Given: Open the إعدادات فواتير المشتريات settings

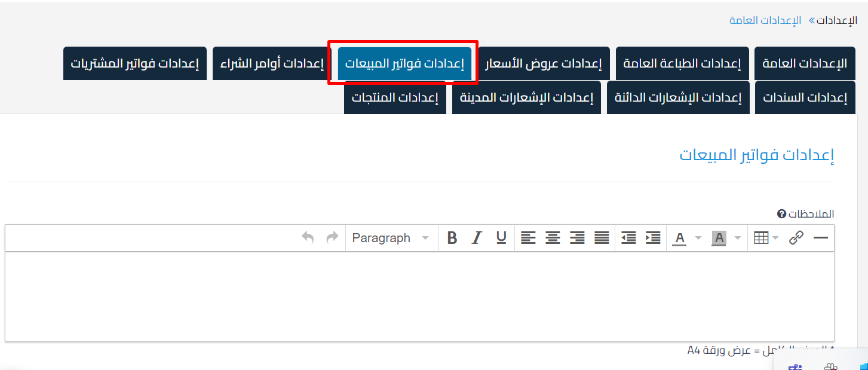Looking at the screenshot, I should coord(135,63).
